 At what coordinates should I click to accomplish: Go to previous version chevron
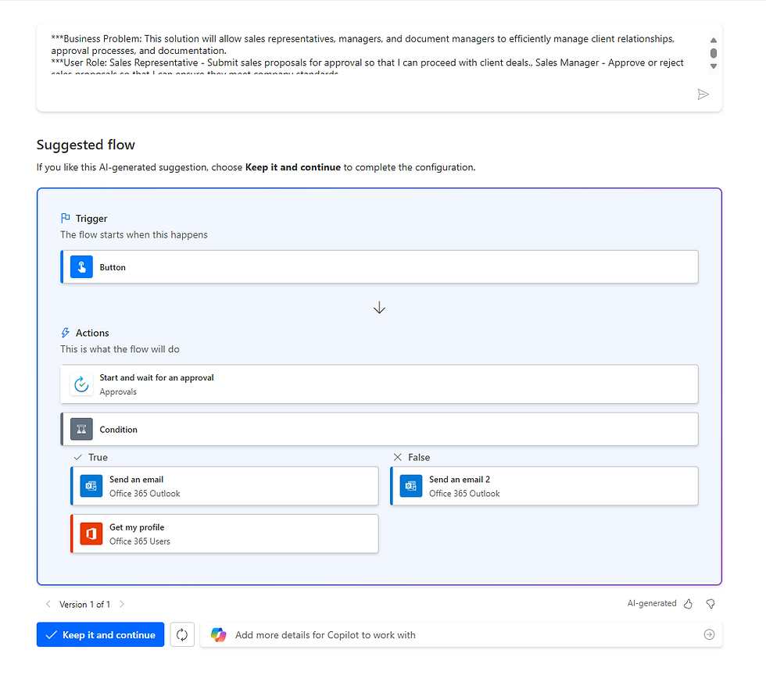[x=48, y=605]
